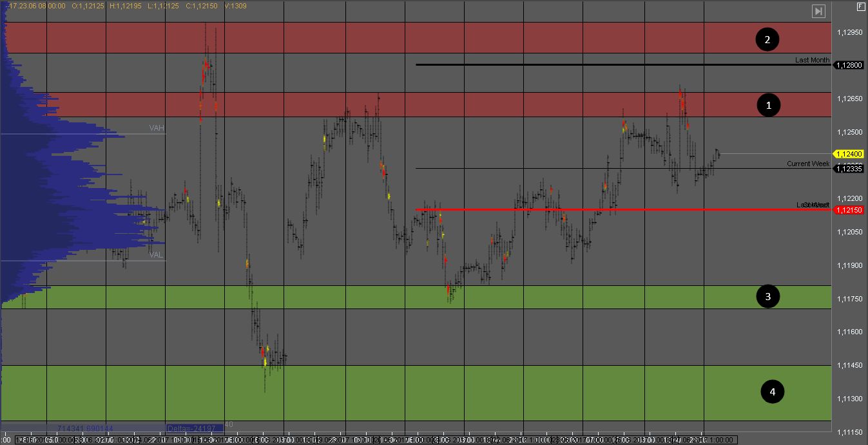Screen dimensions: 868x445
Task: Select the yellow 1,12400 current price tag
Action: pyautogui.click(x=849, y=154)
